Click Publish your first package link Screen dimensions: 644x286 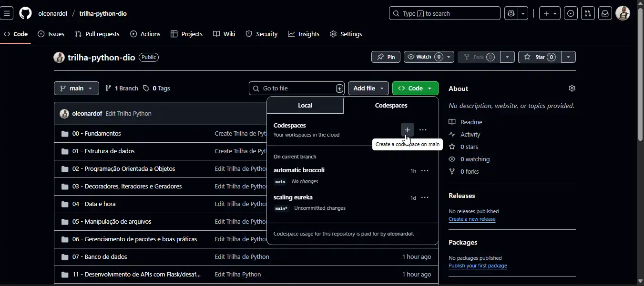[478, 266]
